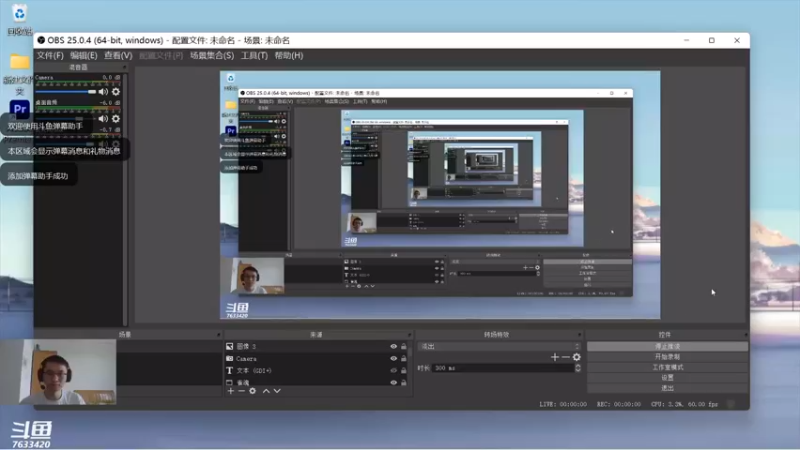Click the audio mixer vertical scrollbar

(x=125, y=199)
